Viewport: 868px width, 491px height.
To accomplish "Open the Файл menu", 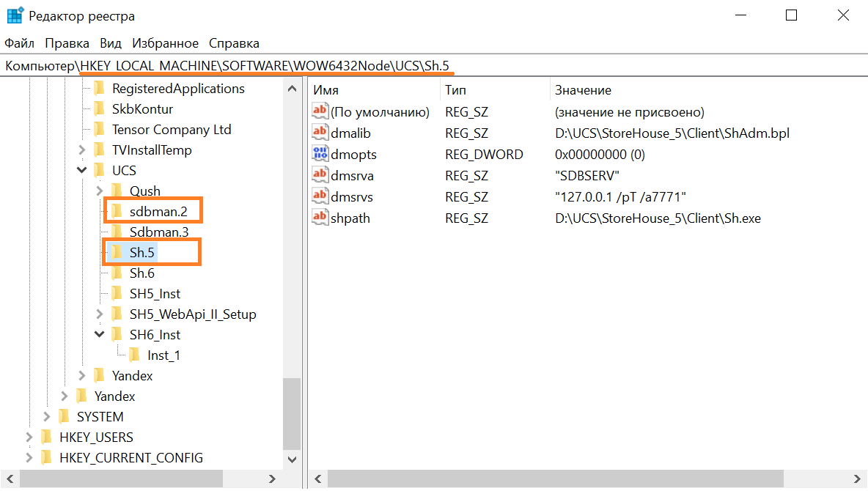I will 20,43.
